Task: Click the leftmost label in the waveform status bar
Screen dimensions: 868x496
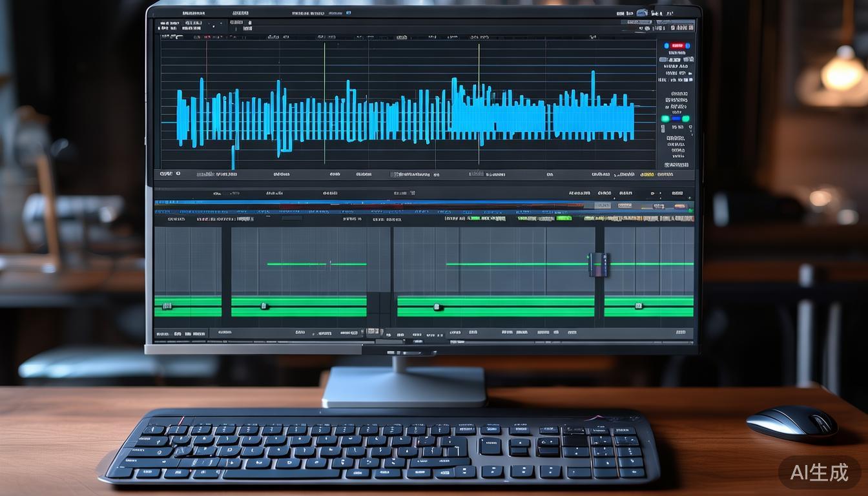Action: tap(166, 174)
